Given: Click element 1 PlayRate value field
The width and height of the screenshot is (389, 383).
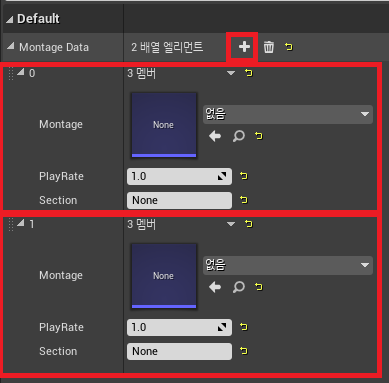Looking at the screenshot, I should tap(179, 327).
